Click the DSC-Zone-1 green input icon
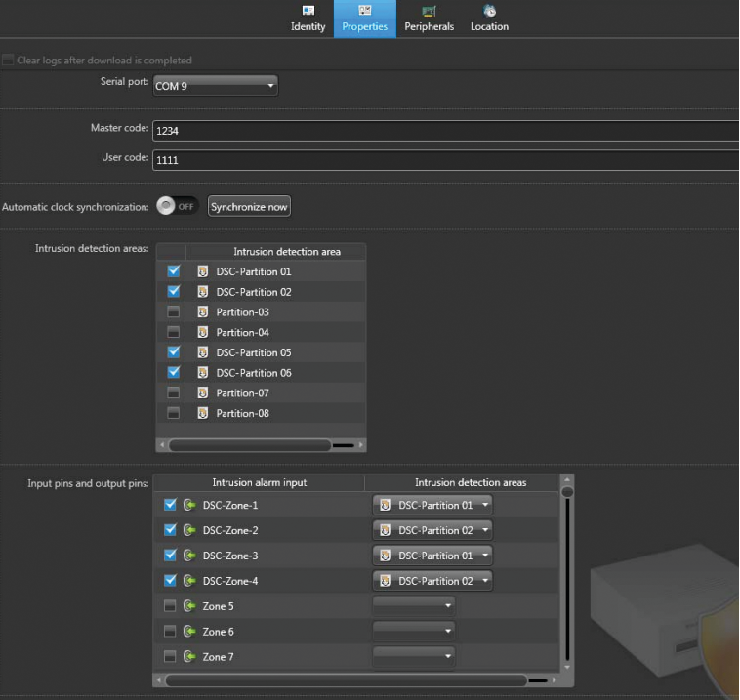 tap(189, 505)
